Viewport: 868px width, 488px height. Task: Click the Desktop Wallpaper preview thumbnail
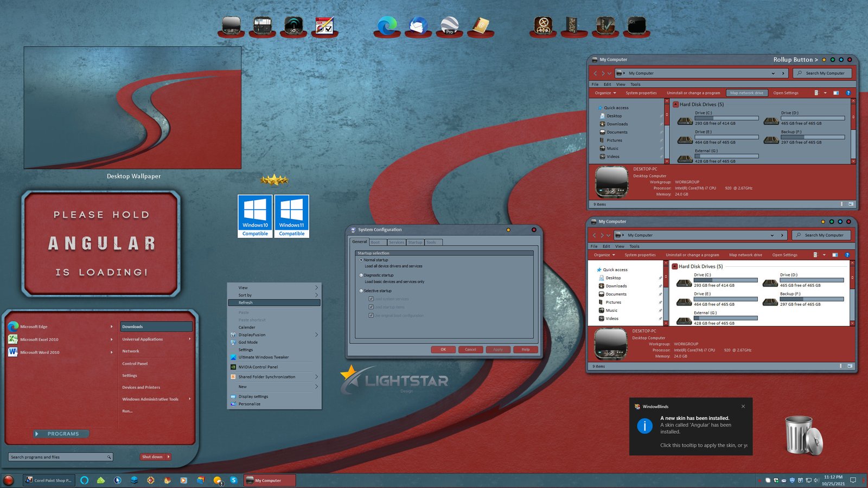point(132,107)
